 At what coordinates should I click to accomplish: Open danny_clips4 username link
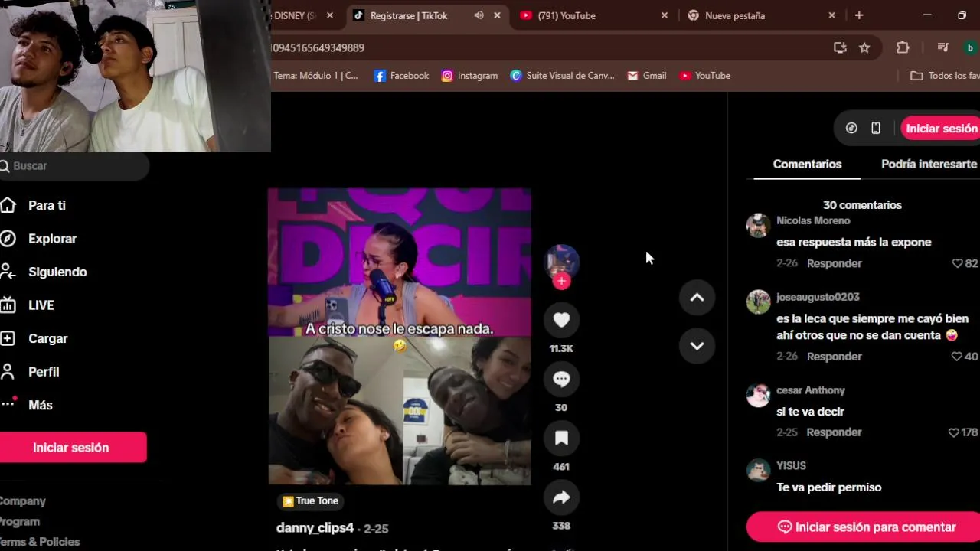[315, 528]
